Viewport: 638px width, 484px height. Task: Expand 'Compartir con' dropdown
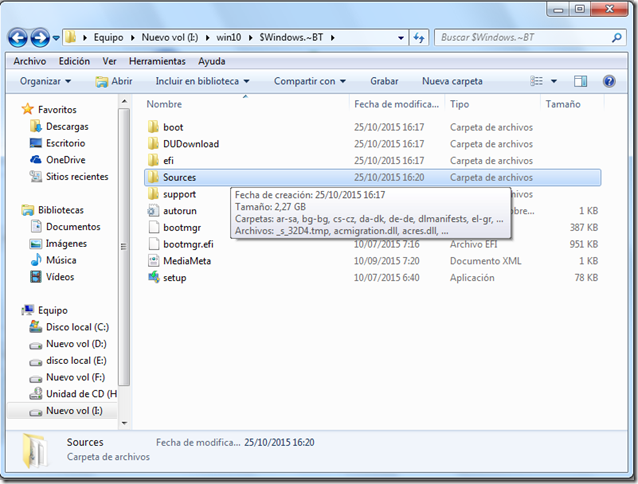point(310,81)
